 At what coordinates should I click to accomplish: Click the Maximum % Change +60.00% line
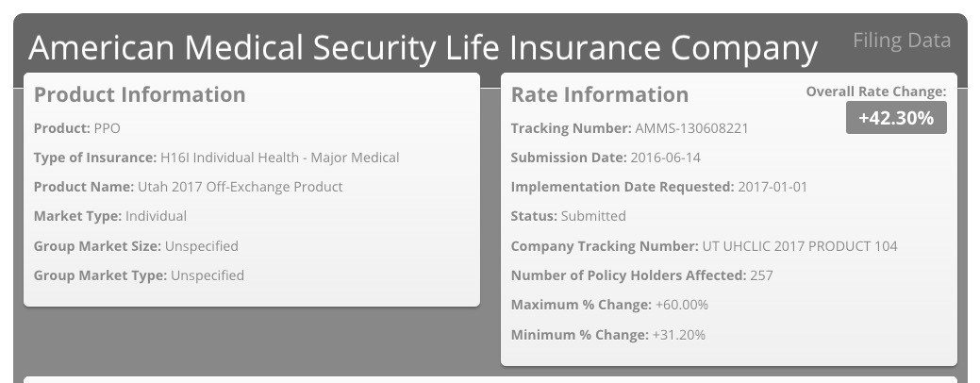tap(609, 305)
